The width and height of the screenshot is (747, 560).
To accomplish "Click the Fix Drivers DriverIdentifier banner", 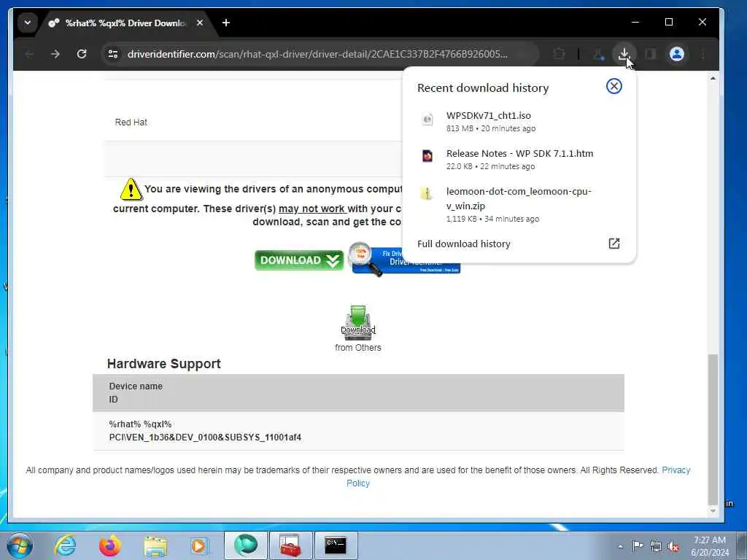I will tap(404, 260).
